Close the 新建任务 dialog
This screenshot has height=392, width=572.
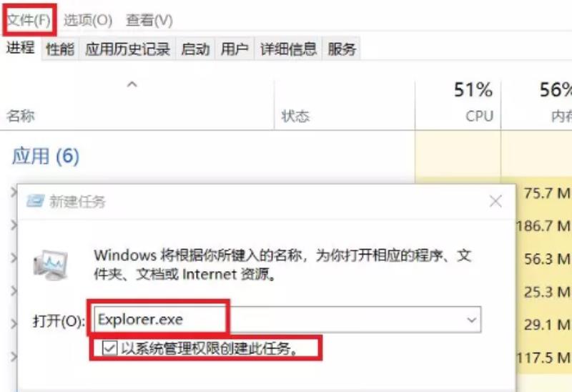[495, 201]
